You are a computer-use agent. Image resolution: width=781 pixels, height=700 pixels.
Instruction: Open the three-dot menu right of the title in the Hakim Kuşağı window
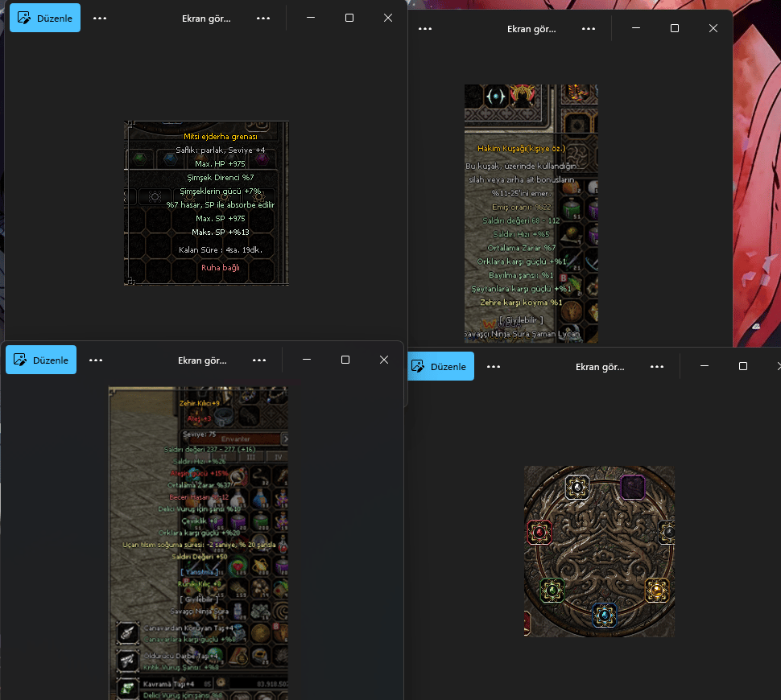pos(589,29)
